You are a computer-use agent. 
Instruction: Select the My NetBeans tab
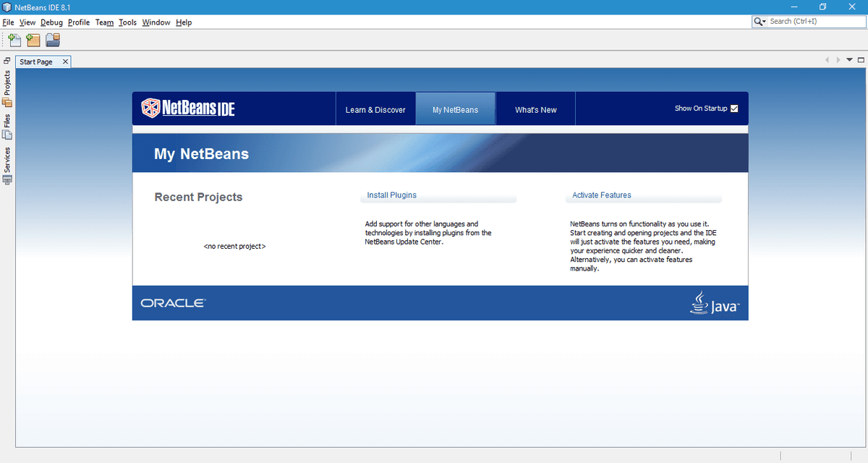(456, 109)
